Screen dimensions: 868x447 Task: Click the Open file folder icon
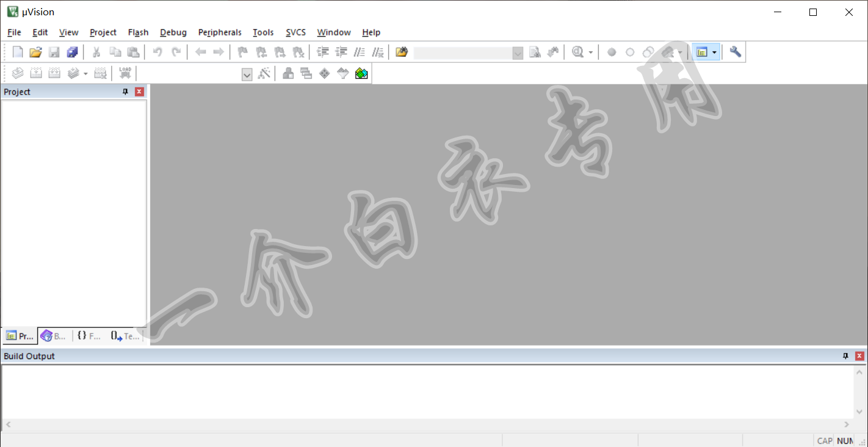35,53
